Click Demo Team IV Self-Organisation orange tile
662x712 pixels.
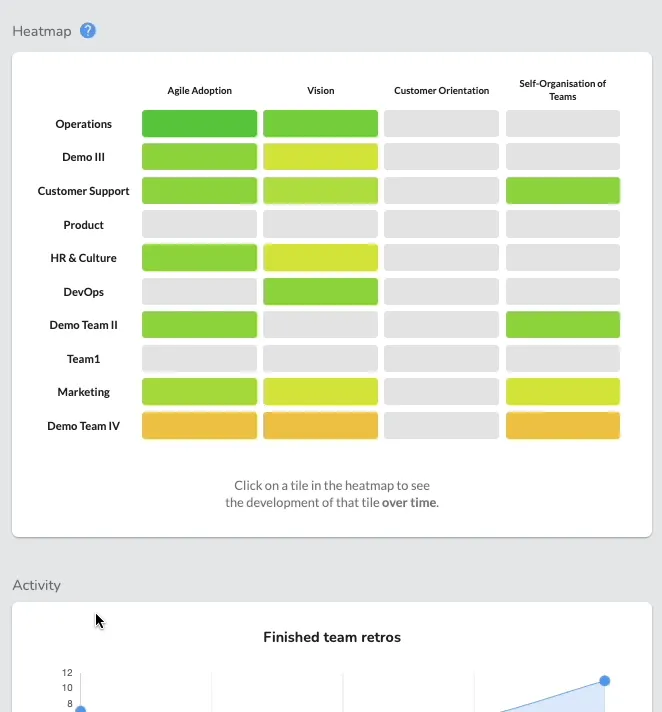pos(562,426)
